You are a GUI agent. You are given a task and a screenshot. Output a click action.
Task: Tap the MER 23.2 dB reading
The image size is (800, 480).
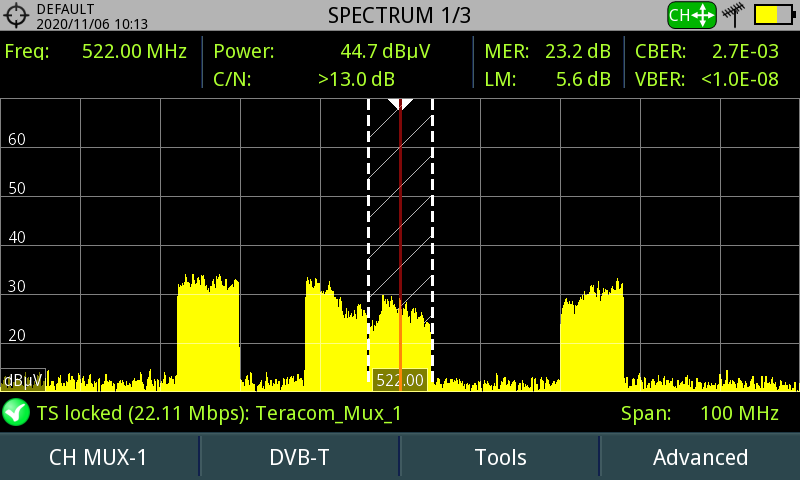point(547,51)
